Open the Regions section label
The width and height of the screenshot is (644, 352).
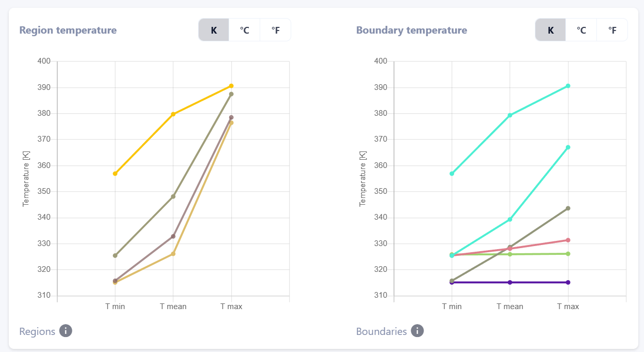[x=37, y=331]
